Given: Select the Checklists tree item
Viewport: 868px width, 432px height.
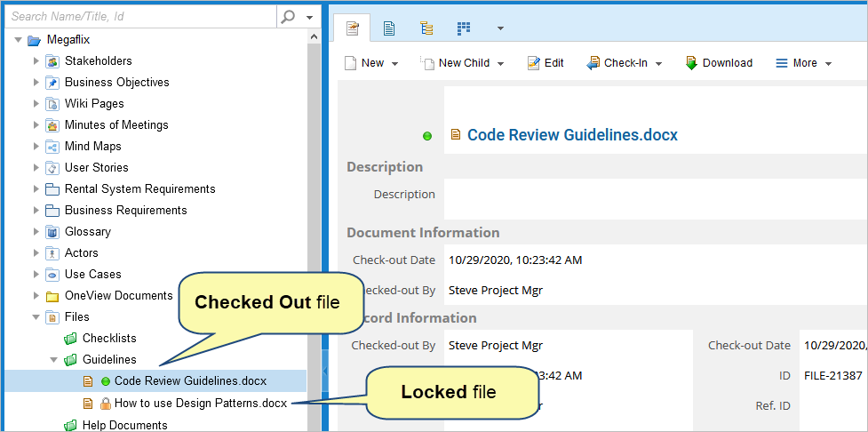Looking at the screenshot, I should (x=109, y=338).
